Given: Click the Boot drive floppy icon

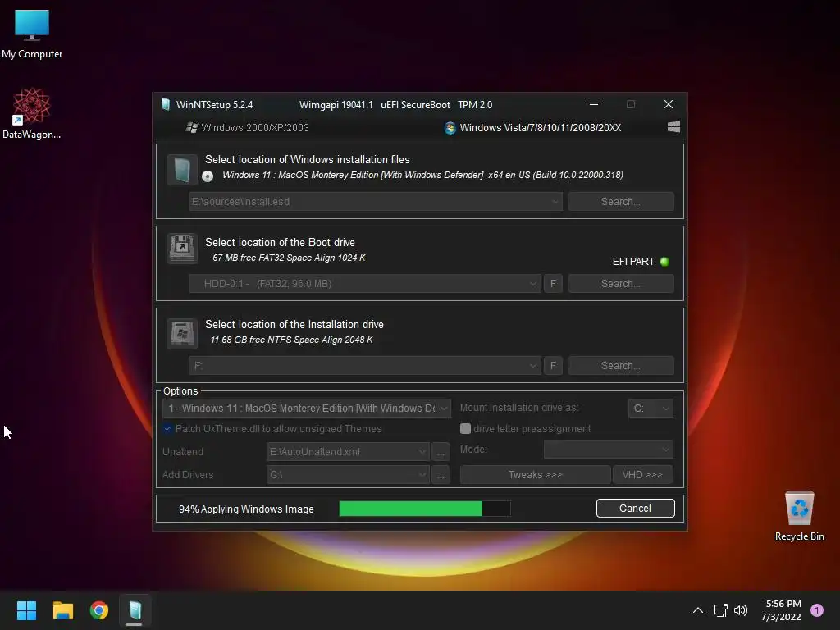Looking at the screenshot, I should [x=182, y=249].
